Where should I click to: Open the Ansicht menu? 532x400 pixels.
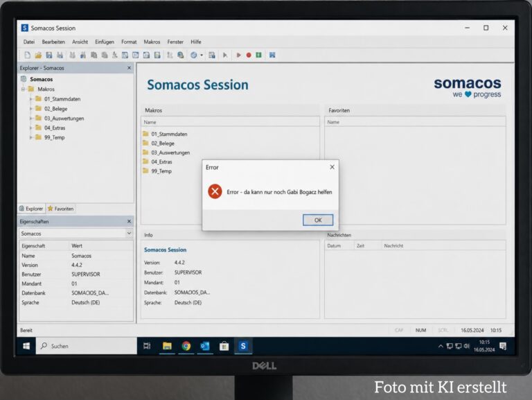coord(80,42)
